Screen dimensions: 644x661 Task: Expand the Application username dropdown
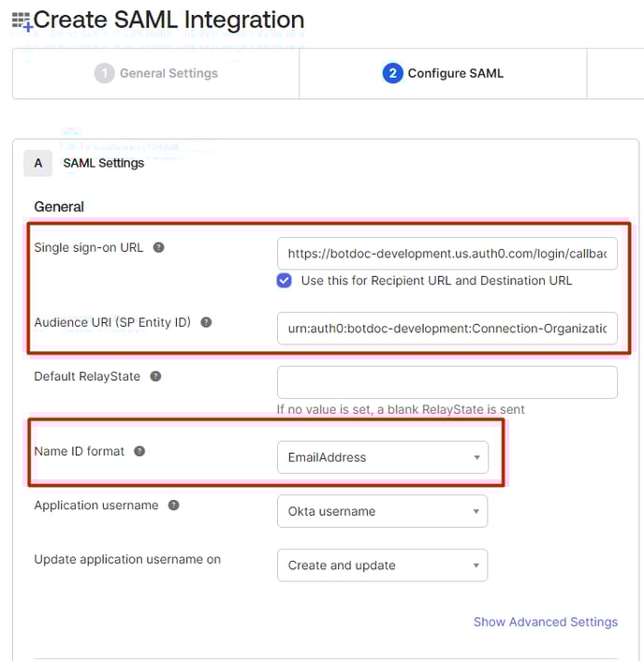[x=382, y=511]
